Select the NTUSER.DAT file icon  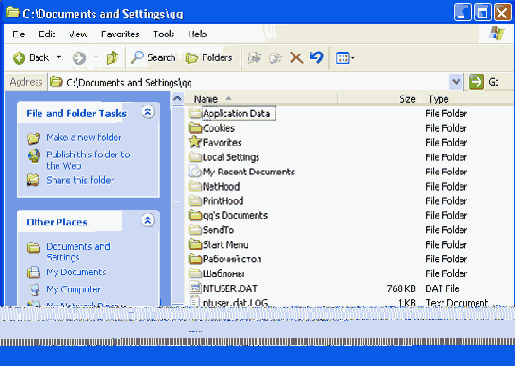196,288
